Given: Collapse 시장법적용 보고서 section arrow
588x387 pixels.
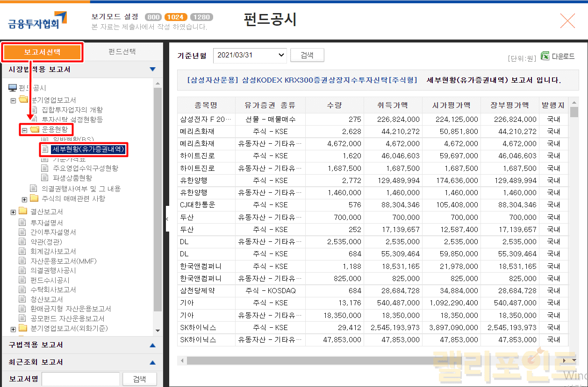Looking at the screenshot, I should point(152,70).
